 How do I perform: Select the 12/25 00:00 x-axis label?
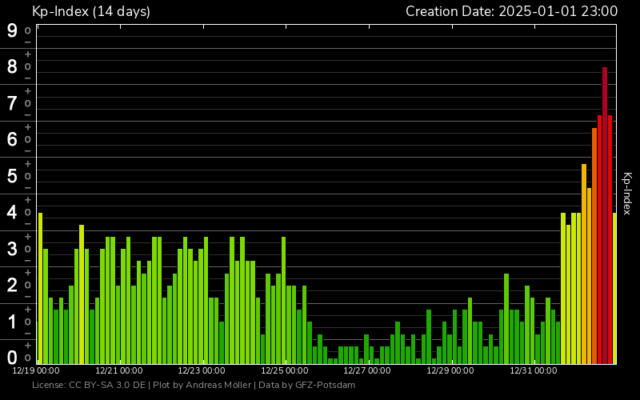click(x=285, y=370)
